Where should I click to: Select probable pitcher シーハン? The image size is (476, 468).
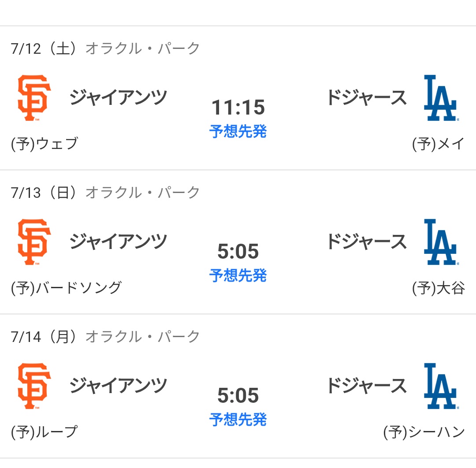424,432
